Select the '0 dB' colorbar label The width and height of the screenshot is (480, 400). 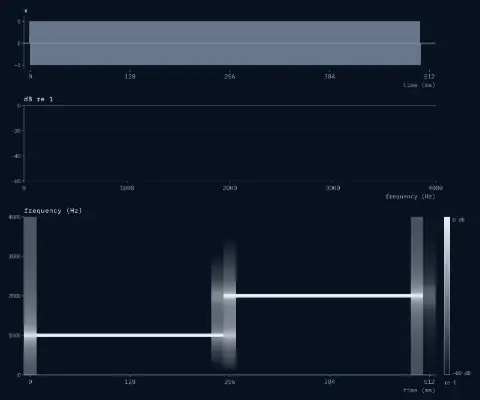[459, 220]
